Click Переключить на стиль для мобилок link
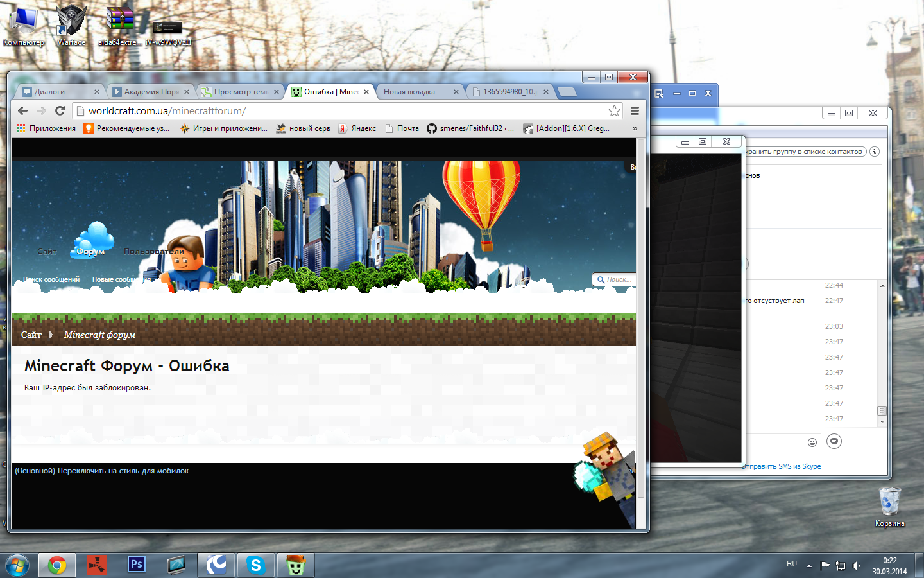Viewport: 924px width, 578px height. [123, 471]
